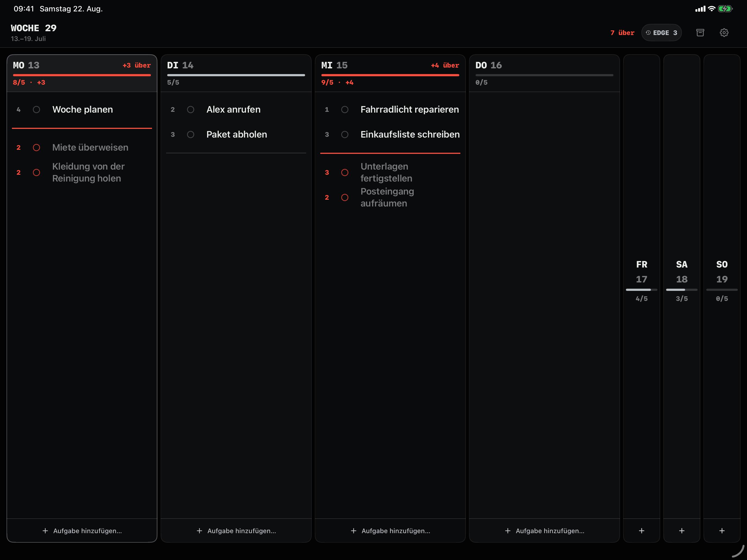Tick the 'Alex anrufen' circle
Image resolution: width=747 pixels, height=560 pixels.
tap(191, 110)
